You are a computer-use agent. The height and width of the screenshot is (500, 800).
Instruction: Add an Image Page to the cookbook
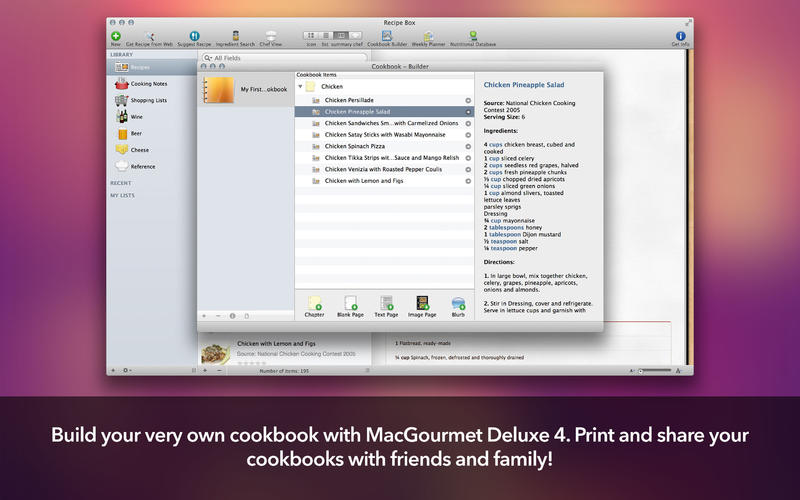click(x=422, y=306)
